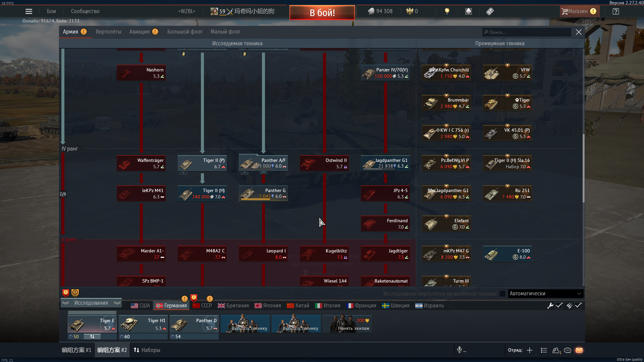Screen dimensions: 644x362
Task: Select the США nation tab
Action: 140,306
